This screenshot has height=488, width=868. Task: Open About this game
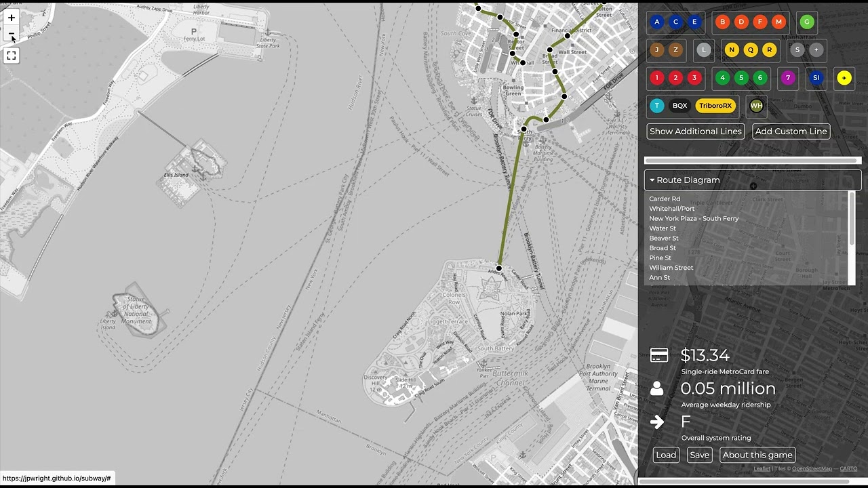[757, 455]
